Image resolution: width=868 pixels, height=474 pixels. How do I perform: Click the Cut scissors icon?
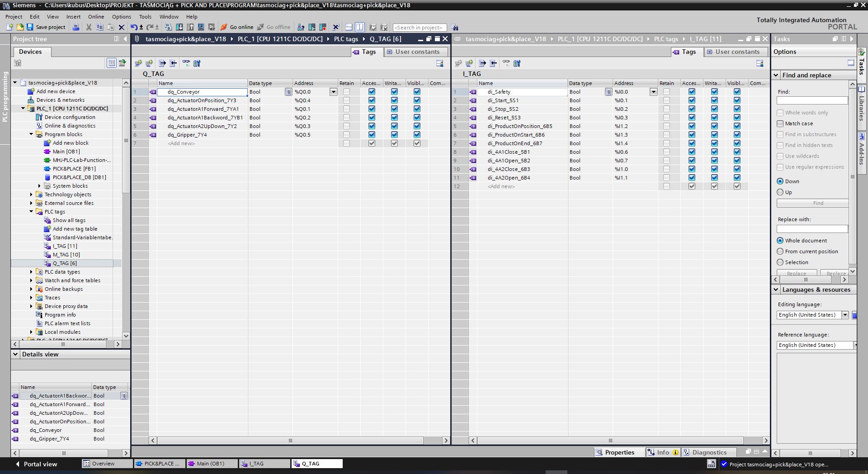89,27
